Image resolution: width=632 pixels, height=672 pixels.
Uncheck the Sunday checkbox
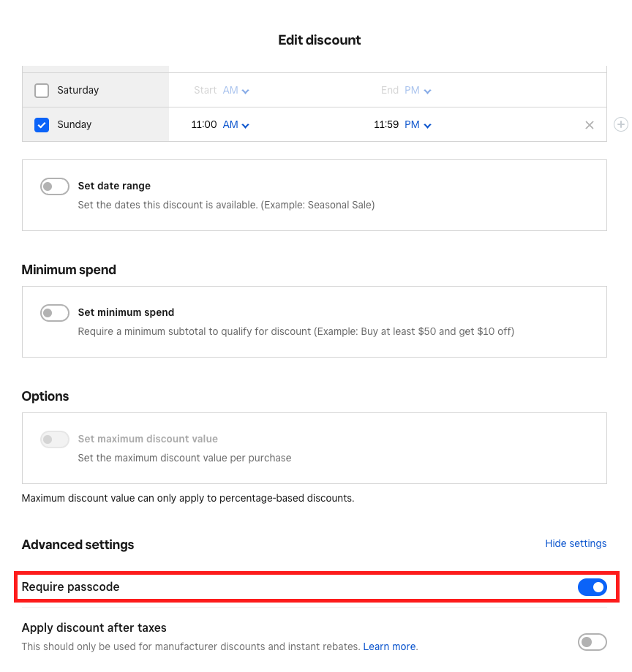pyautogui.click(x=42, y=125)
